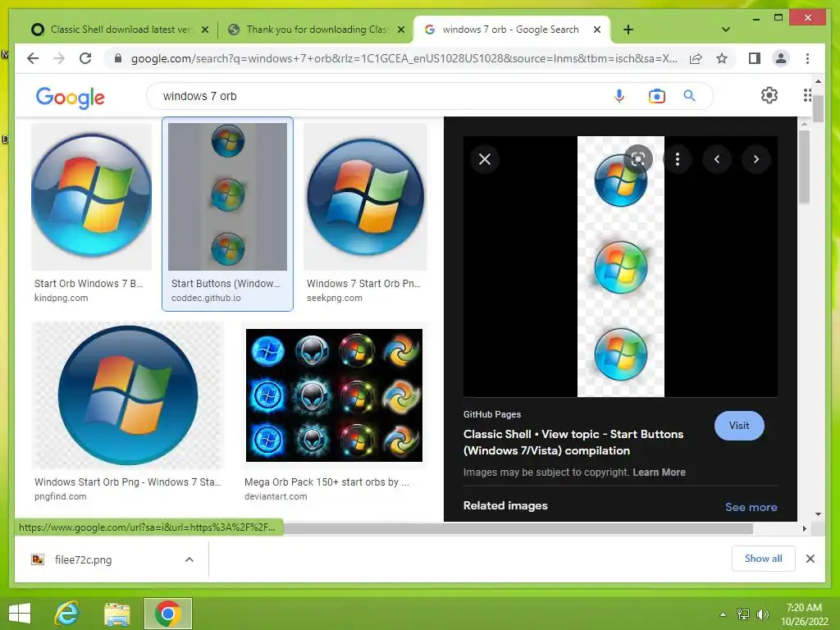Go back to the previous page

(x=33, y=58)
